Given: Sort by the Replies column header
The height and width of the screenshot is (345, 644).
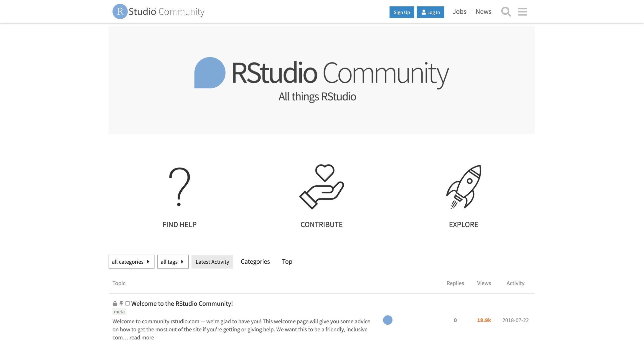Looking at the screenshot, I should [455, 283].
